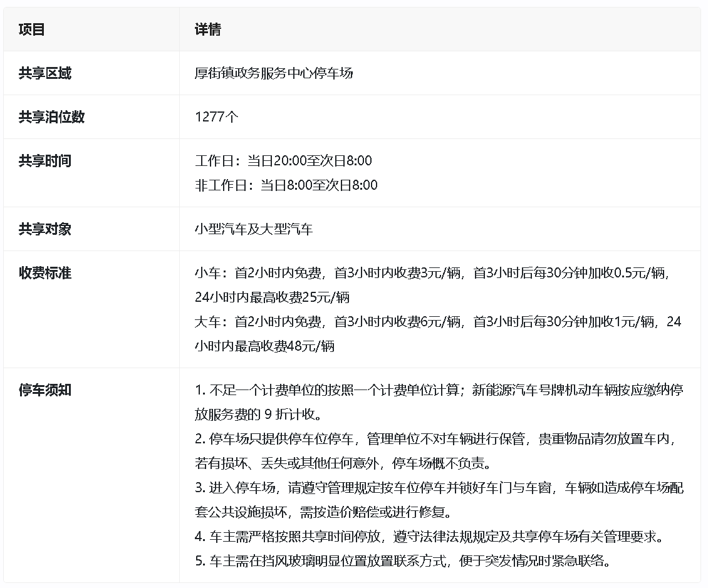Viewport: 708px width, 588px height.
Task: Select the 共享对象 row label
Action: [45, 229]
